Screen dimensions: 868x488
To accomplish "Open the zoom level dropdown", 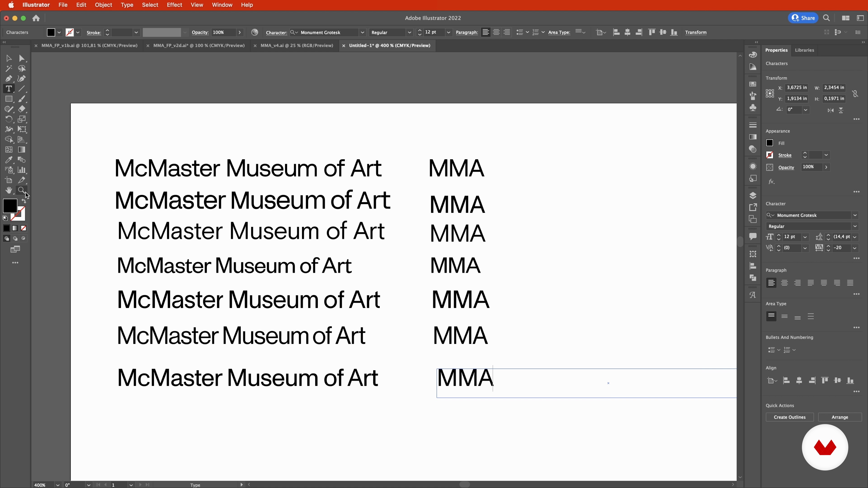I will (58, 485).
